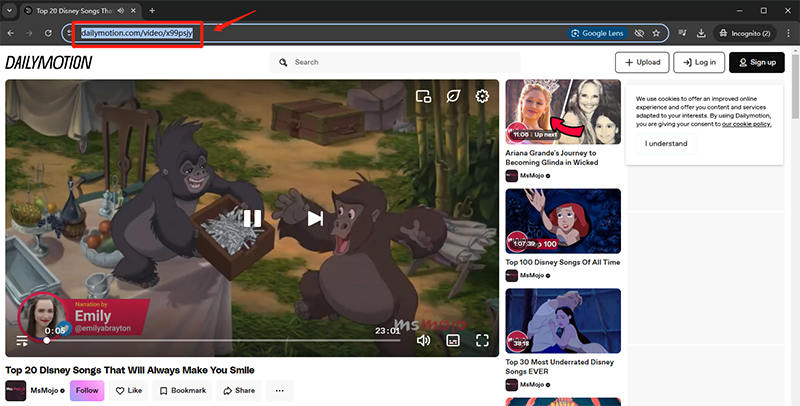Image resolution: width=800 pixels, height=406 pixels.
Task: Click the leaf icon in player
Action: click(453, 96)
